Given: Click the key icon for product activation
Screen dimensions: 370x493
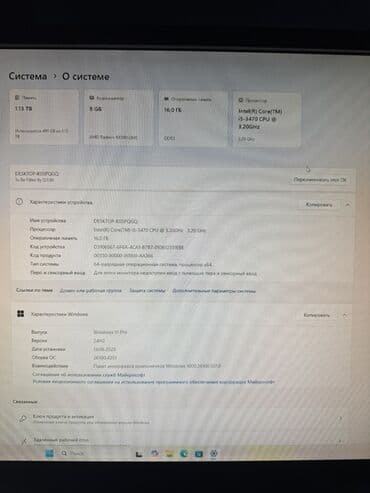Looking at the screenshot, I should [x=23, y=419].
